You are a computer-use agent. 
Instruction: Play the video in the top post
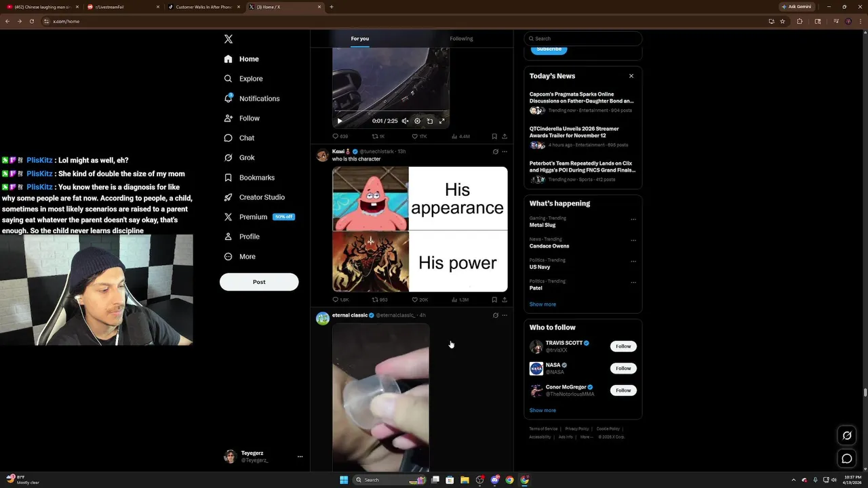(340, 121)
